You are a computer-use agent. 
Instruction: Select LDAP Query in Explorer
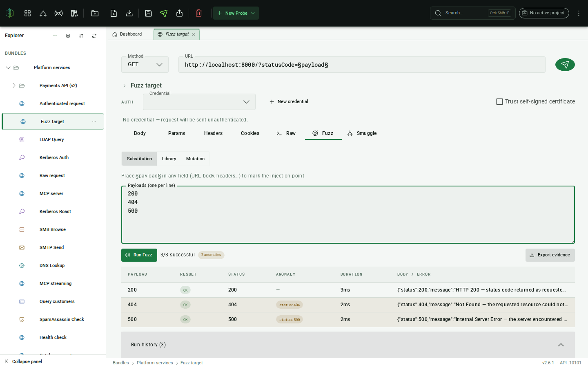pos(53,139)
